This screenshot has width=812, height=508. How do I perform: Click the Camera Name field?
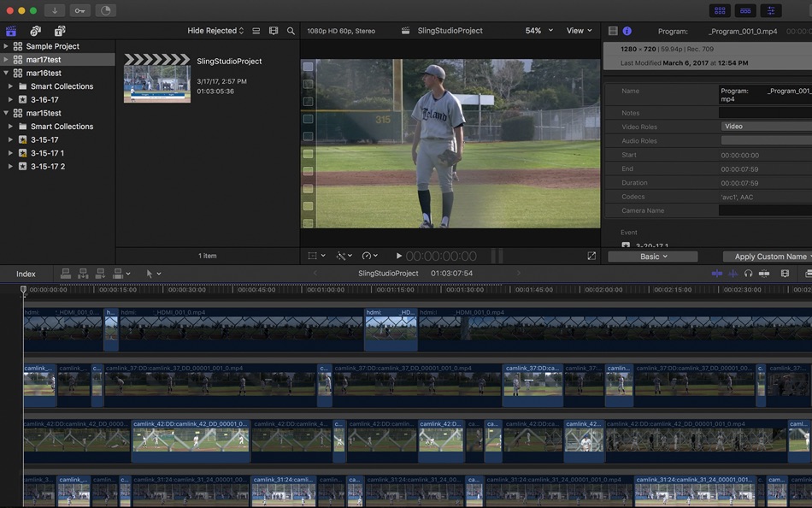[765, 210]
